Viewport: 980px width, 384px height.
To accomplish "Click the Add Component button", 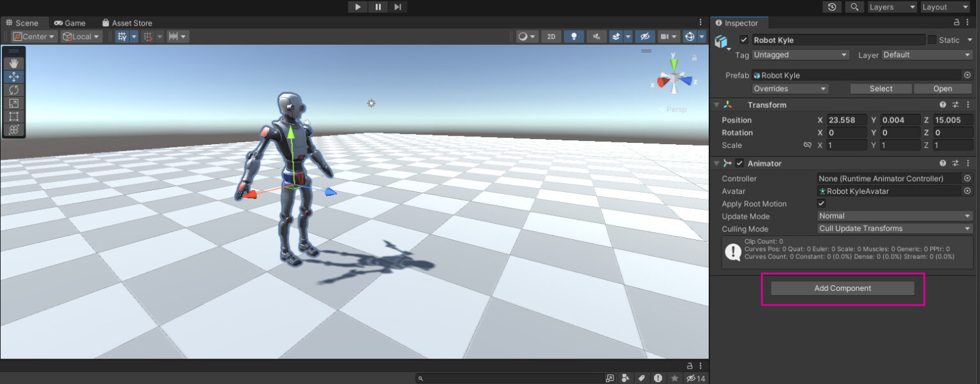I will click(842, 288).
